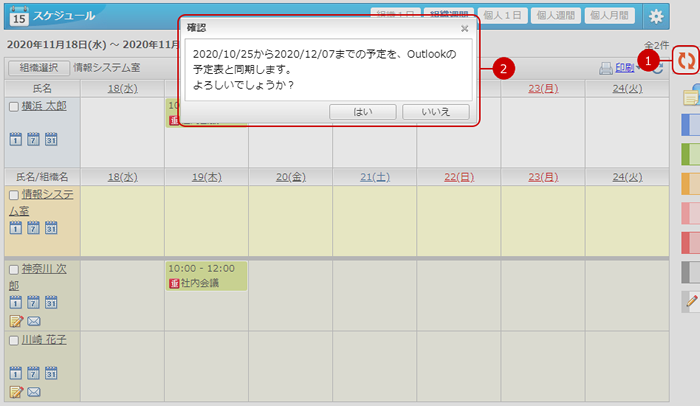Image resolution: width=700 pixels, height=406 pixels.
Task: Click the memo edit icon under 川崎 花子
Action: (x=16, y=393)
